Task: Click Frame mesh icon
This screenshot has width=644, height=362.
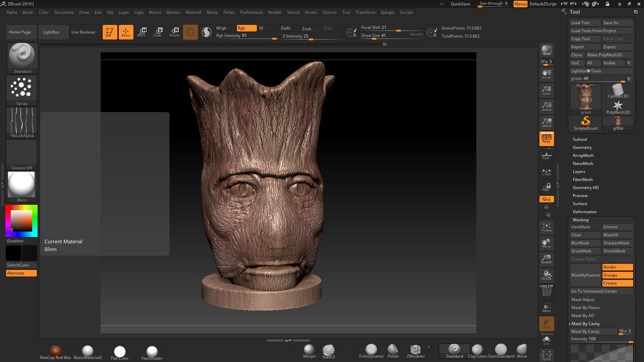Action: 546,227
